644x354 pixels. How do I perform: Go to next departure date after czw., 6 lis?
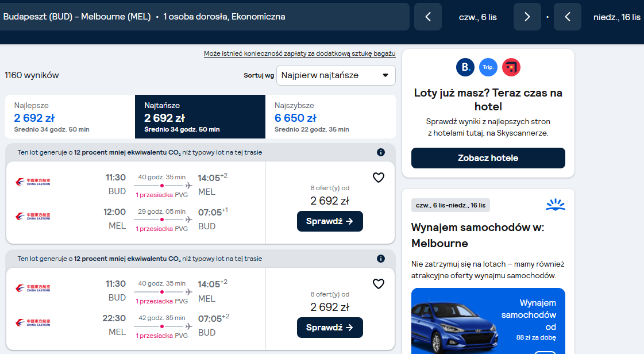pos(527,17)
